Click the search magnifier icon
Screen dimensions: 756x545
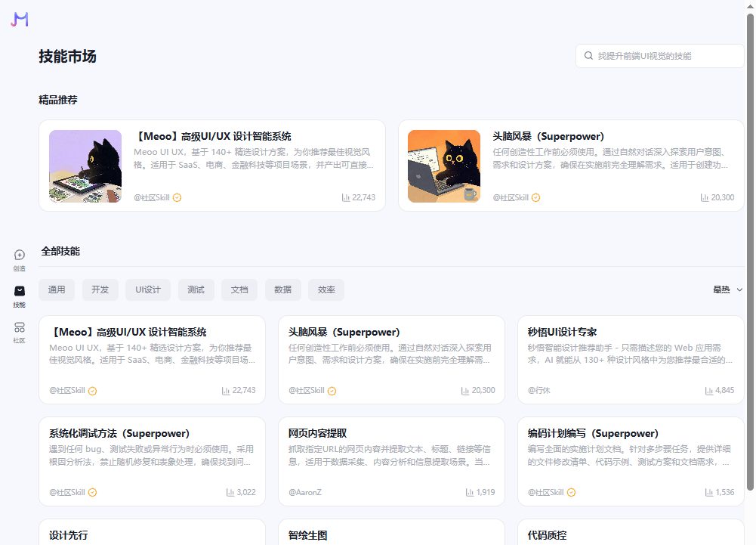588,55
